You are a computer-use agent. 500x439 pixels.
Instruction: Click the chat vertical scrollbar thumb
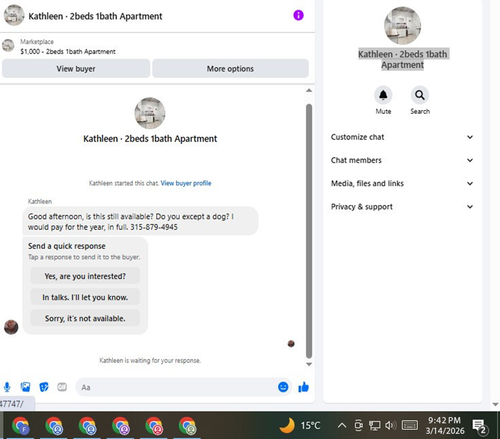coord(309,231)
